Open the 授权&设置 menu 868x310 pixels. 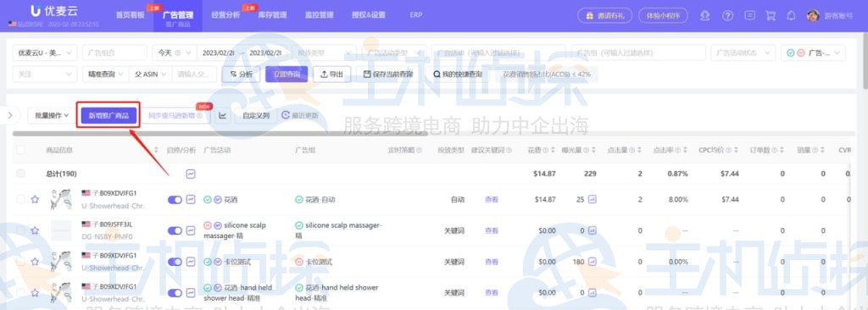point(368,15)
